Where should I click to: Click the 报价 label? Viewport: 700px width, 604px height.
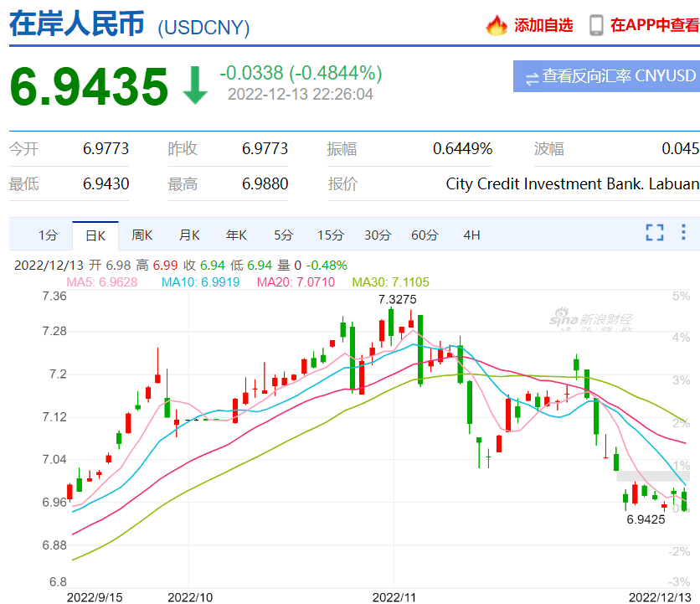click(342, 184)
